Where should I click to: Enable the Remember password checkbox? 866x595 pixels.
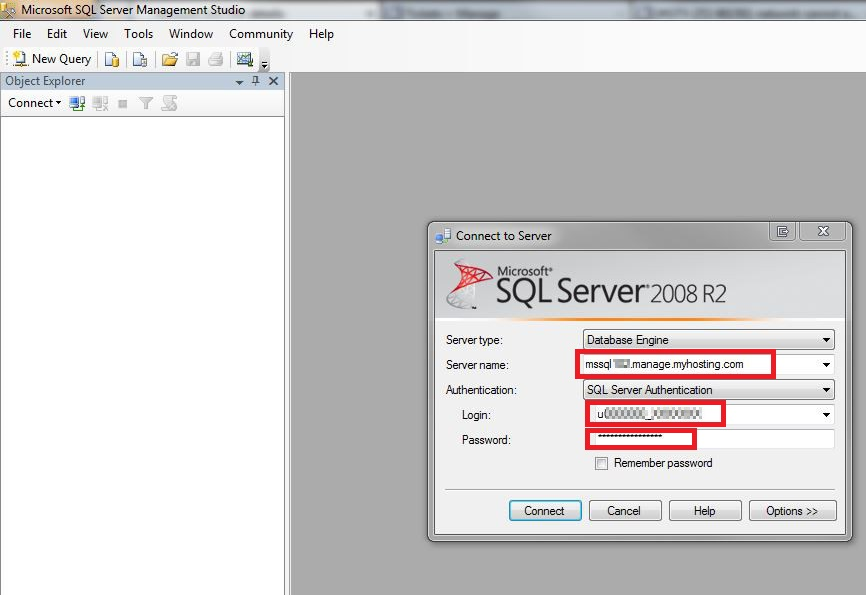tap(601, 464)
